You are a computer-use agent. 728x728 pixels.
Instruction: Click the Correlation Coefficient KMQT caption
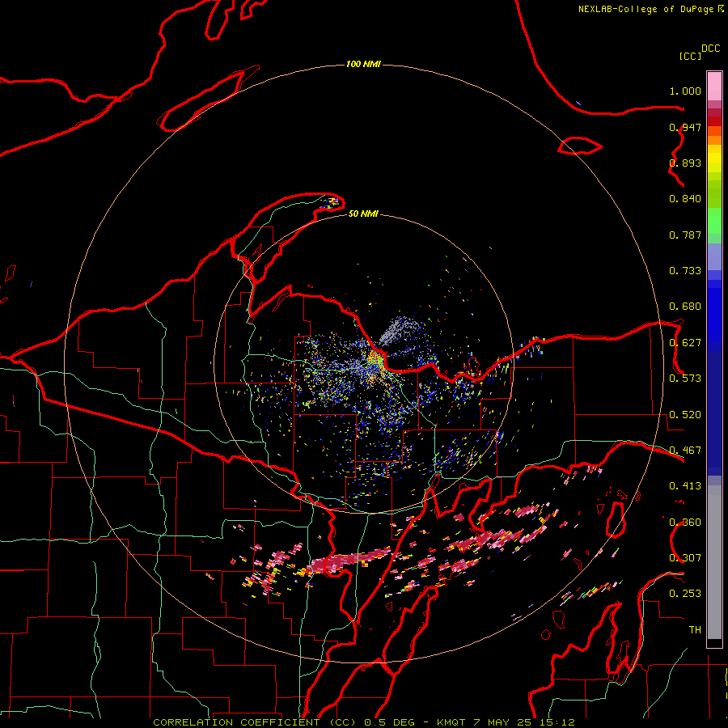click(x=364, y=722)
